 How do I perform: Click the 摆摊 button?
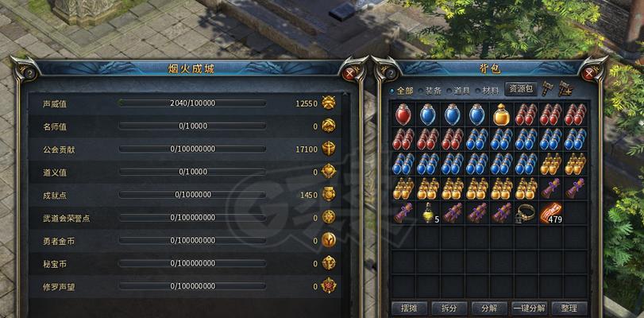(409, 308)
